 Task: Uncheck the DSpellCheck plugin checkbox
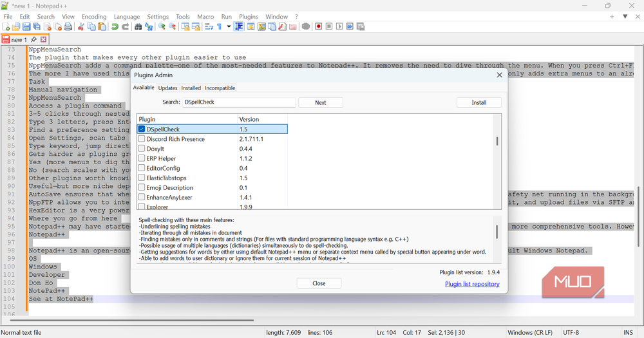(142, 129)
